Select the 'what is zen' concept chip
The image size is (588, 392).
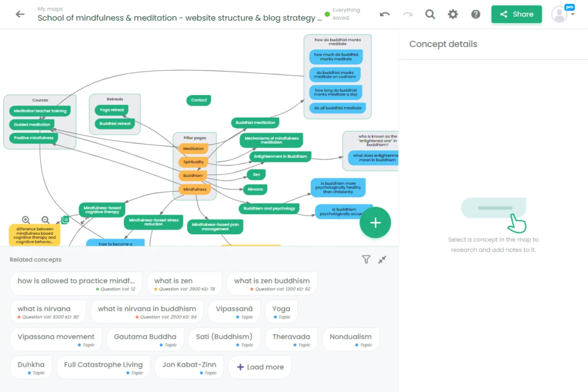(x=185, y=282)
